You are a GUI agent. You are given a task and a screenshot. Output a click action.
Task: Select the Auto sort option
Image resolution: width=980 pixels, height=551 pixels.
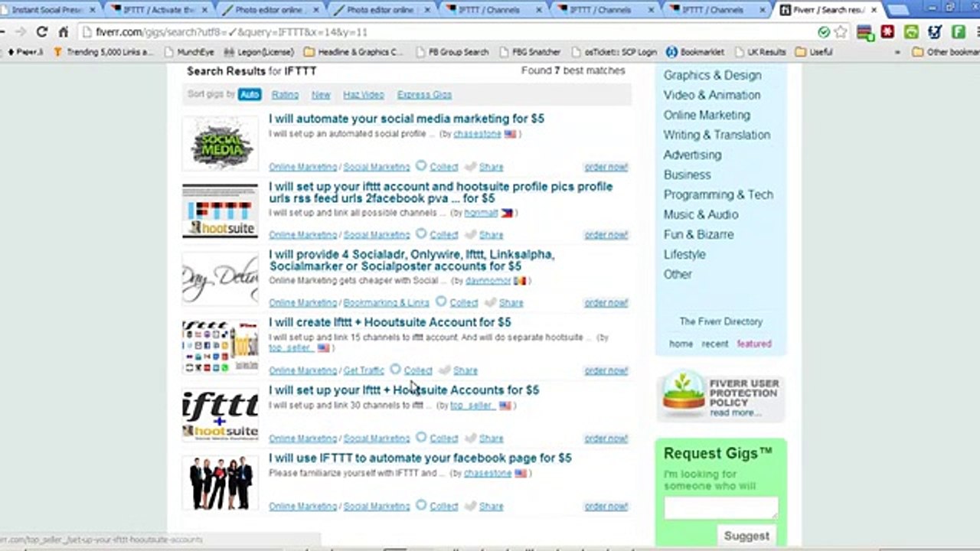point(250,95)
